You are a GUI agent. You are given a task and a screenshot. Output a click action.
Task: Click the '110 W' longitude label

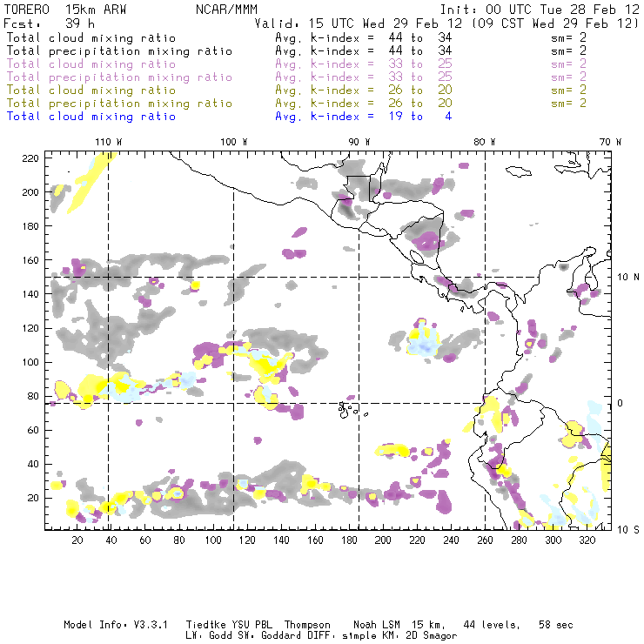[x=109, y=142]
